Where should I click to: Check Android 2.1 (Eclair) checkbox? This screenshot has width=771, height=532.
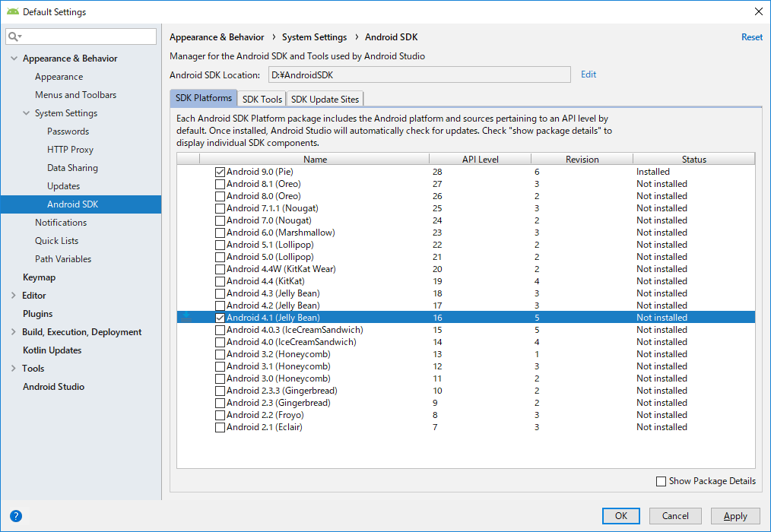click(220, 427)
